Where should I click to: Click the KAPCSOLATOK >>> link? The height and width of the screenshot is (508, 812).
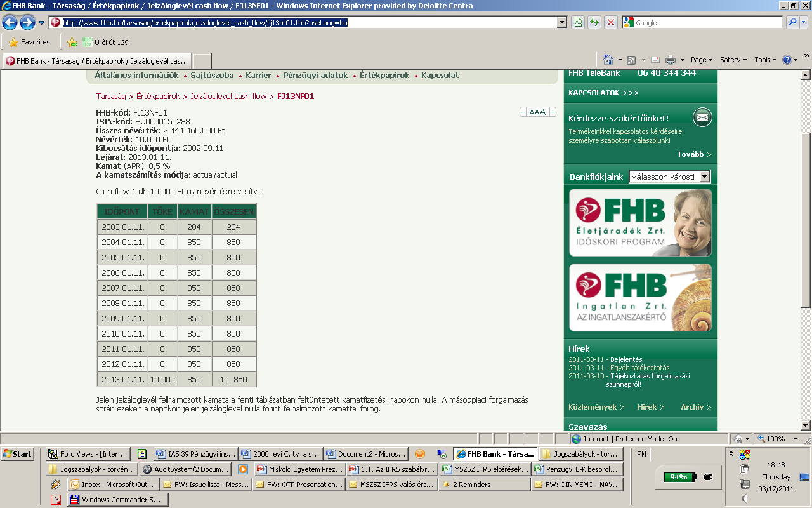603,93
